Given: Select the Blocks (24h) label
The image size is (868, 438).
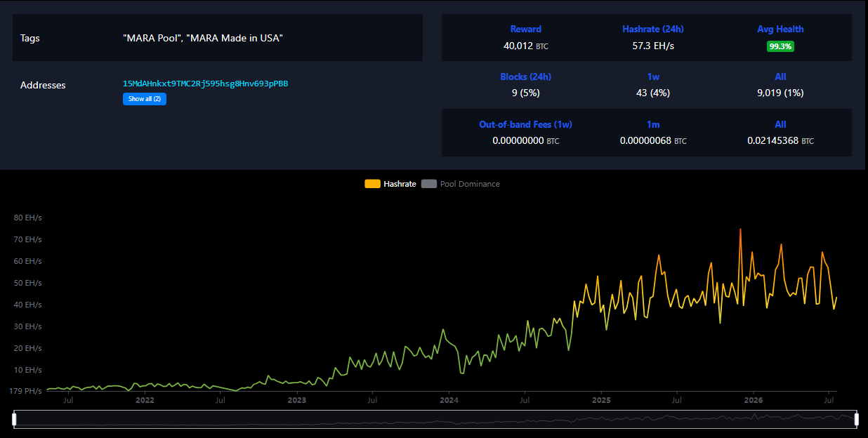Looking at the screenshot, I should coord(525,77).
